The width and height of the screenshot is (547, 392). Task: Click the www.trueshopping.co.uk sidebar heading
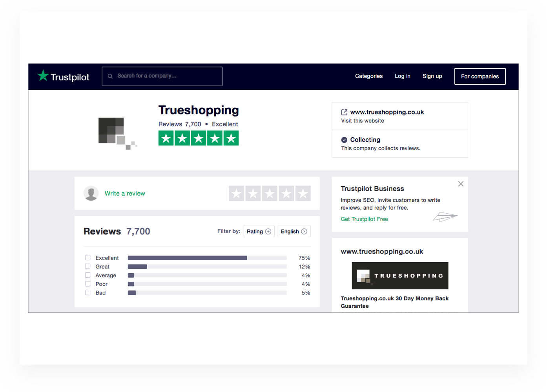tap(382, 252)
